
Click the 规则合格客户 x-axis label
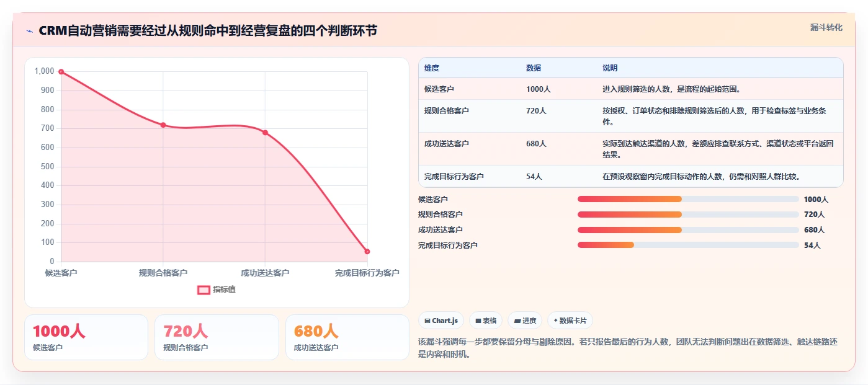tap(163, 273)
